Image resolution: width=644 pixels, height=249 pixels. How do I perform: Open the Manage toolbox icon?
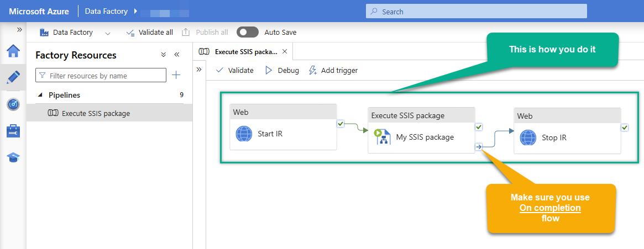pyautogui.click(x=13, y=131)
